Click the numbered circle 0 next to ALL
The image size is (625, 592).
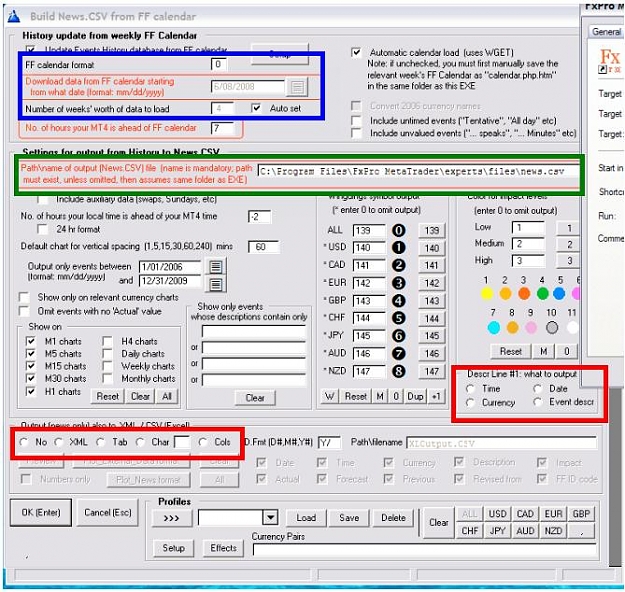tap(398, 230)
